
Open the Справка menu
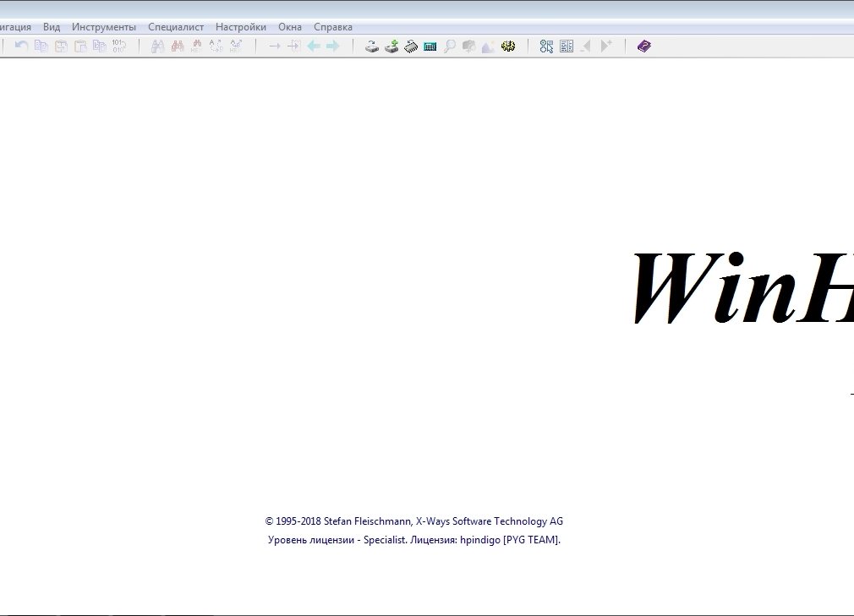tap(333, 27)
